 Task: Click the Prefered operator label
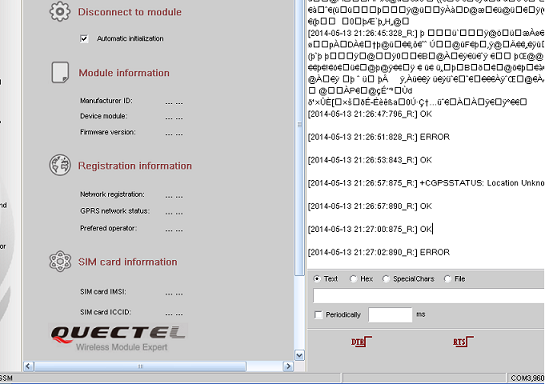tap(108, 228)
